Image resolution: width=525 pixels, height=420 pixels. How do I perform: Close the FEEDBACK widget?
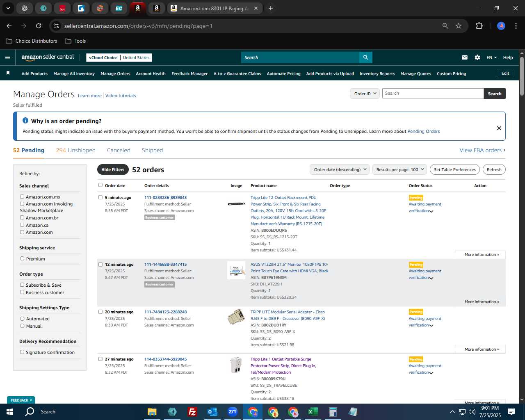31,400
